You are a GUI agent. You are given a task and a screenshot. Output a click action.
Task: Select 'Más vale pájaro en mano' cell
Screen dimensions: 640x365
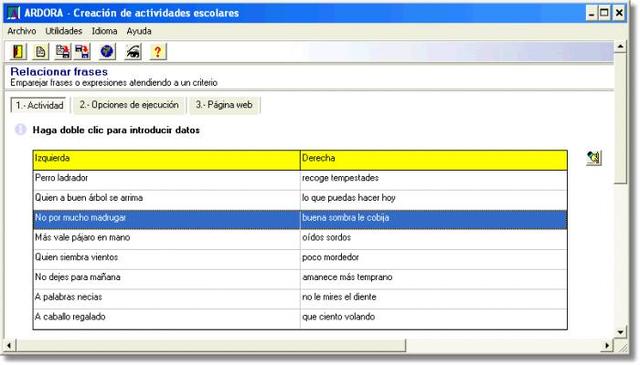[167, 240]
